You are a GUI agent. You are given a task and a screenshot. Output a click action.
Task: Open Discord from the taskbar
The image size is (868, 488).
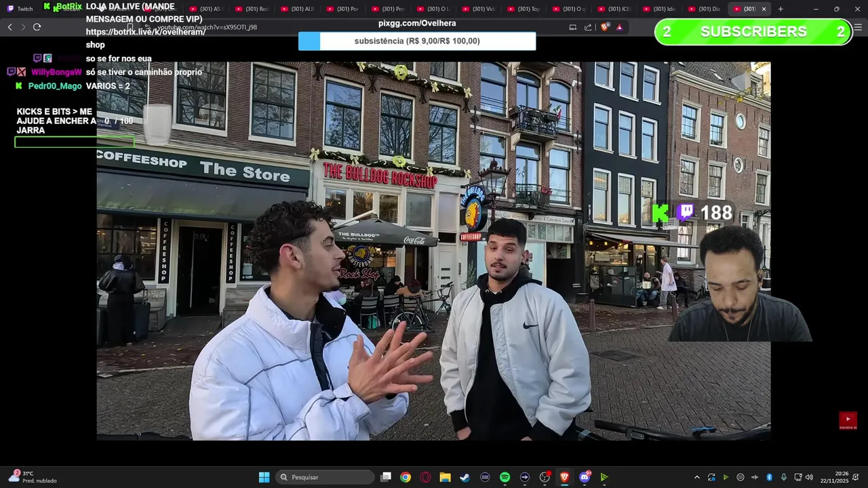585,477
